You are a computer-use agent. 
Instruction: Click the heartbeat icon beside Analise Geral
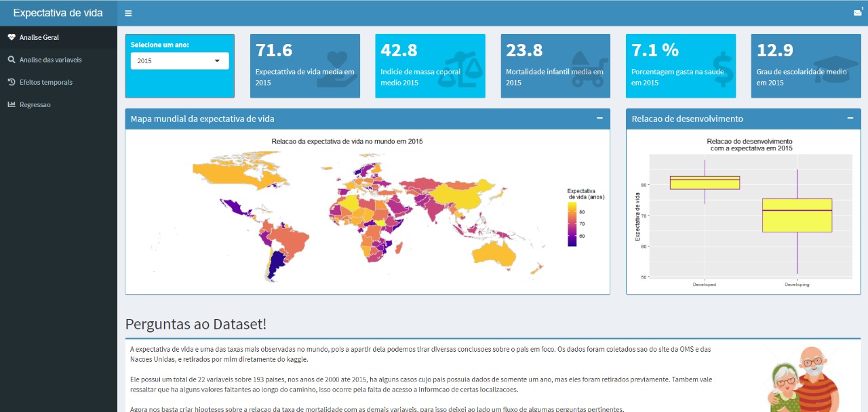pos(12,37)
